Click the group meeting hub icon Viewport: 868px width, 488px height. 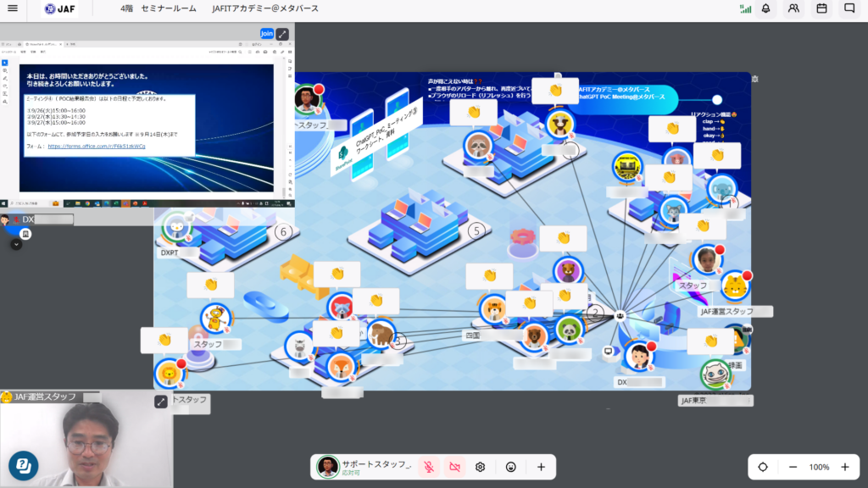(x=620, y=316)
